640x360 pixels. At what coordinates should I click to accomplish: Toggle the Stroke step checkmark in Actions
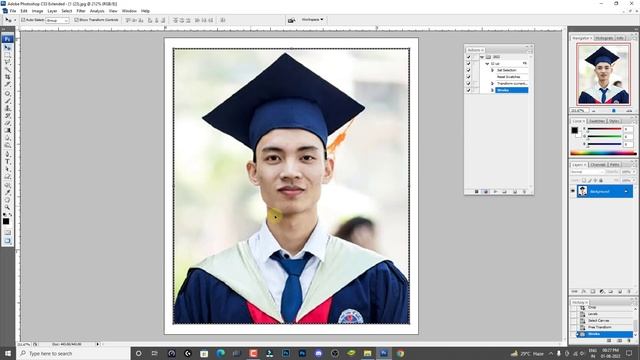tap(468, 90)
